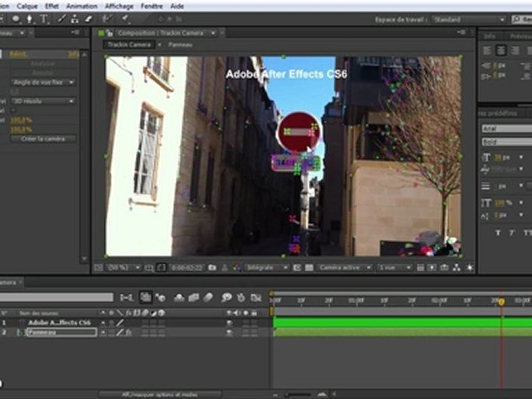Select the Ellipse shape tool
532x399 pixels.
[16, 19]
